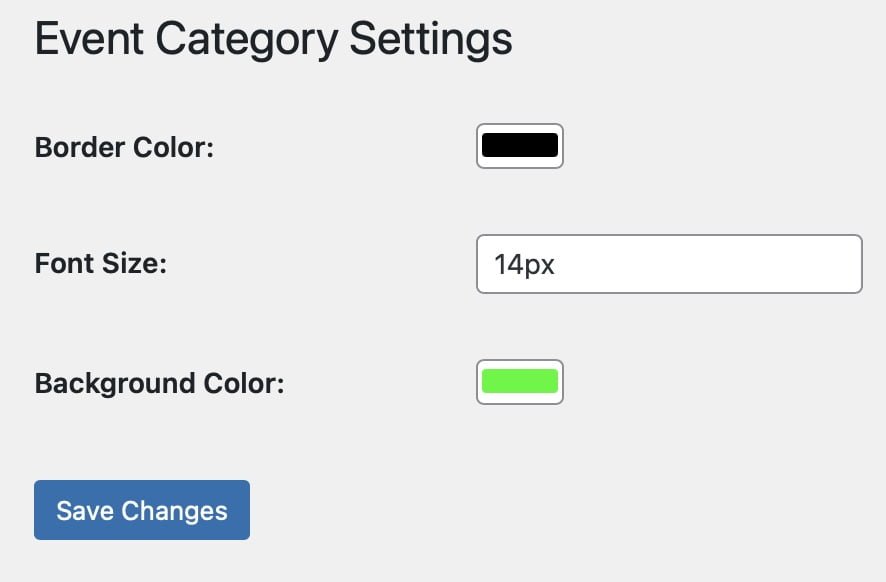Click the Border Color label
Image resolution: width=886 pixels, height=582 pixels.
pos(125,148)
